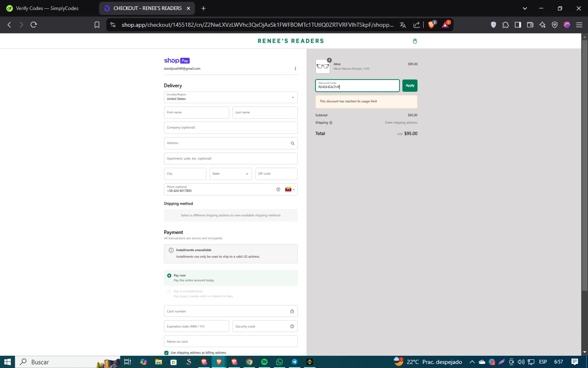Click the Security code field
The width and height of the screenshot is (588, 368).
pos(265,326)
